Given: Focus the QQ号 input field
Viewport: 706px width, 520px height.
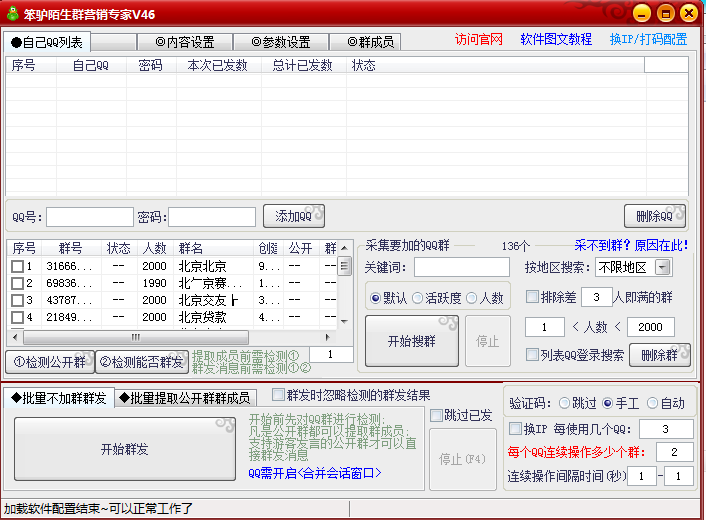Looking at the screenshot, I should (x=90, y=217).
